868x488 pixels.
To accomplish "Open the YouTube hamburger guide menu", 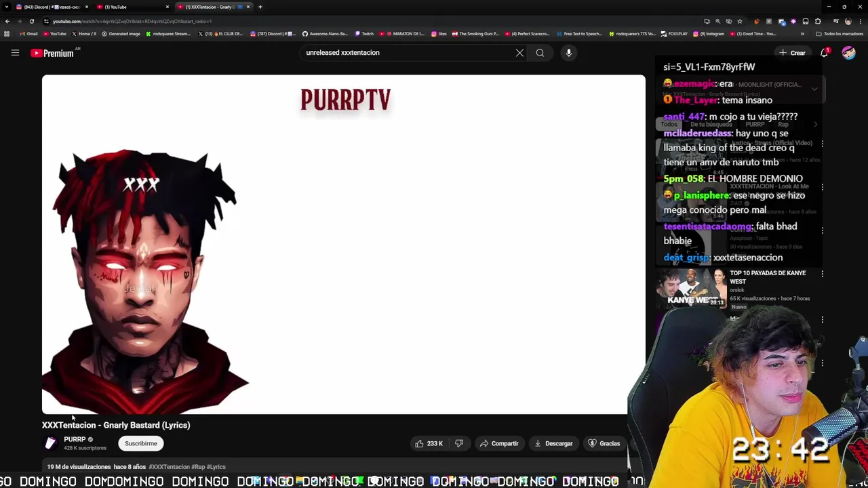I will point(15,53).
